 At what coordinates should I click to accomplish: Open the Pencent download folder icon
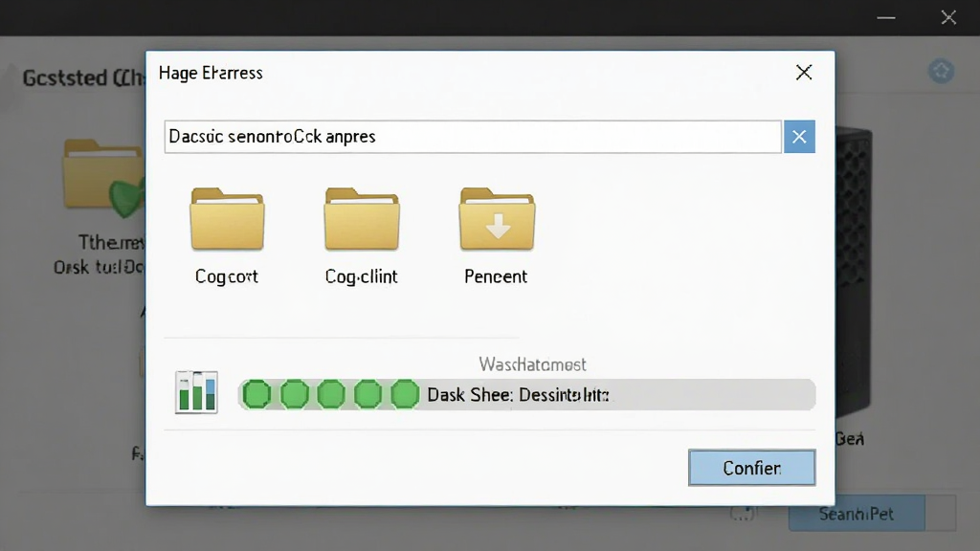tap(497, 219)
